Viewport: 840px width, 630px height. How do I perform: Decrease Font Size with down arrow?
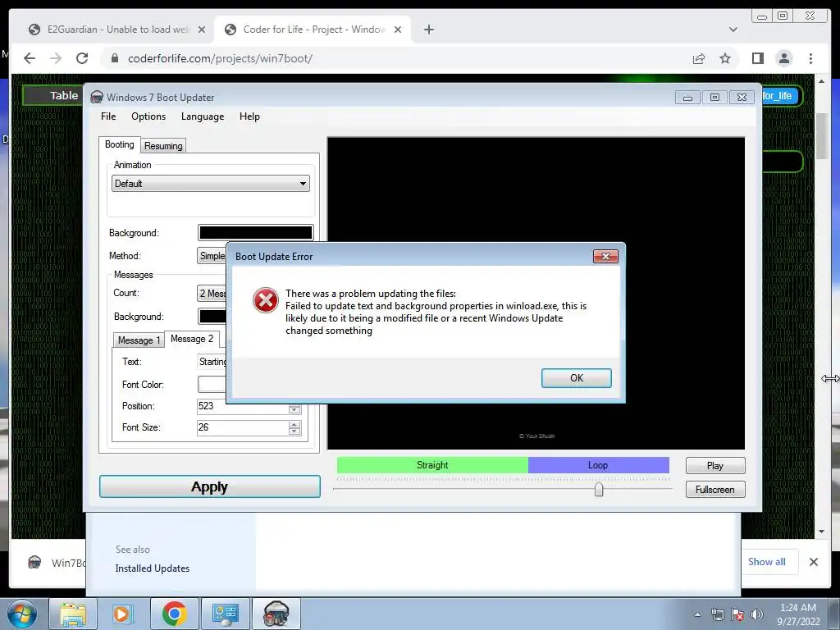coord(294,431)
